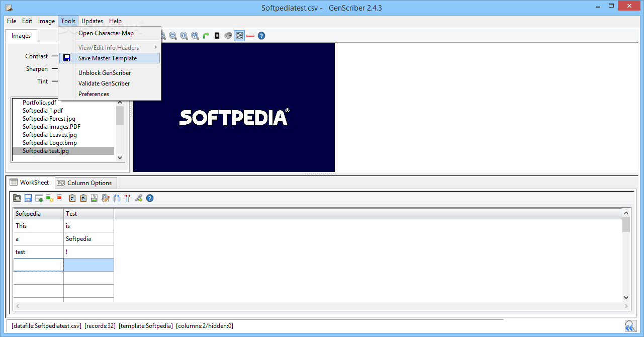Choose Validate GenScriber

pyautogui.click(x=110, y=83)
